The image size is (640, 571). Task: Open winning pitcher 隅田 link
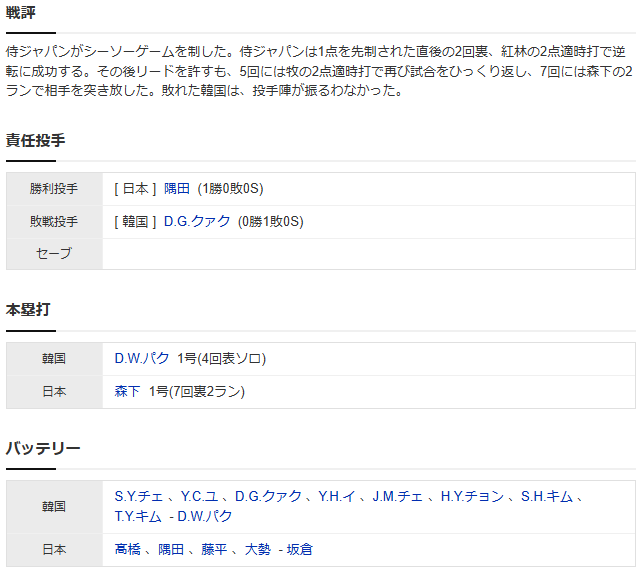click(177, 189)
